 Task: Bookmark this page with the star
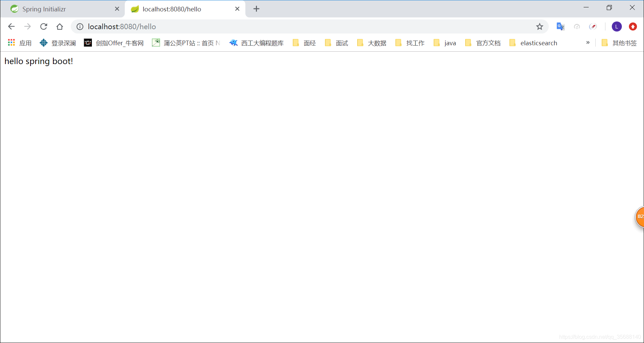539,26
